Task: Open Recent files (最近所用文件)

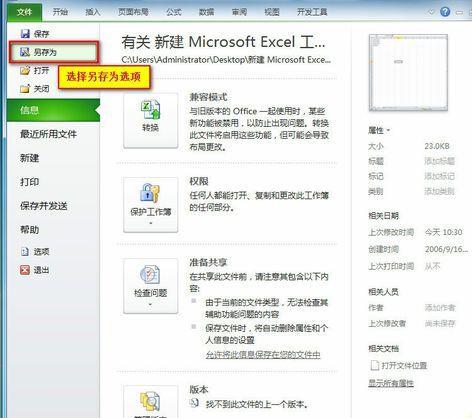Action: 48,134
